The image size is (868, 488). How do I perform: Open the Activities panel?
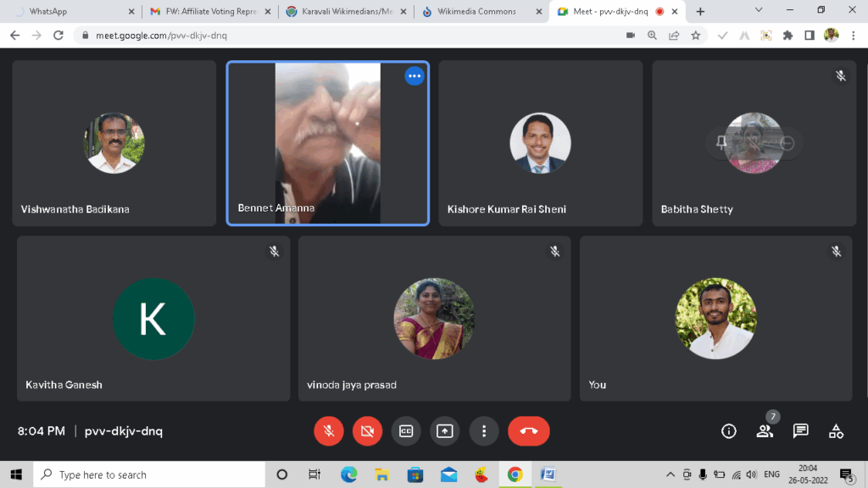836,431
